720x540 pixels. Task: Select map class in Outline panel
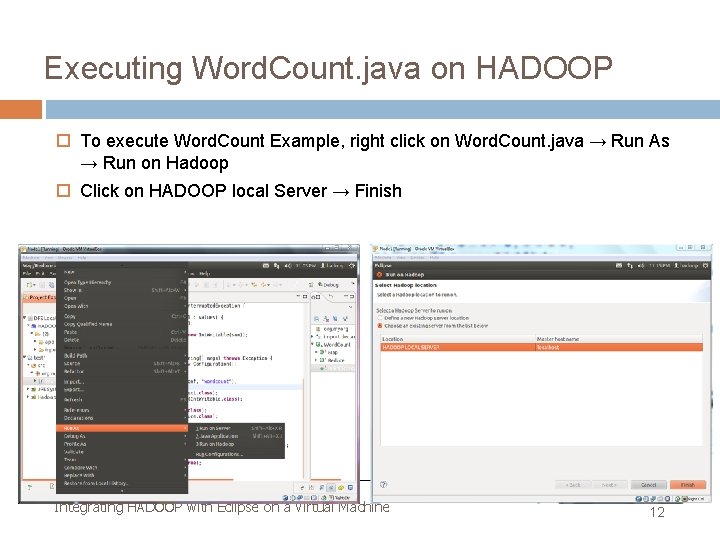pyautogui.click(x=329, y=352)
